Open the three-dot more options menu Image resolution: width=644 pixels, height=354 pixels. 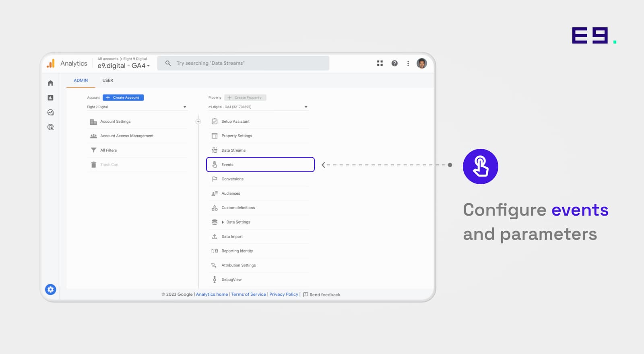[x=408, y=63]
